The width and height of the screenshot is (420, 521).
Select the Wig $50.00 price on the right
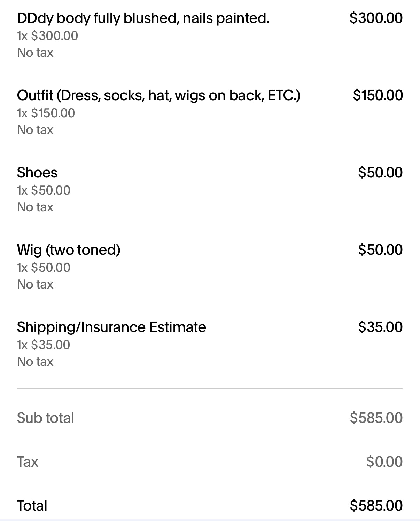380,250
